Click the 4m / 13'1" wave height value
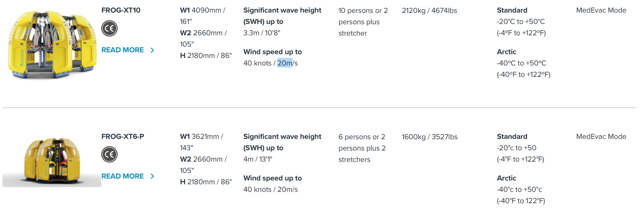644x223 pixels. tap(258, 159)
